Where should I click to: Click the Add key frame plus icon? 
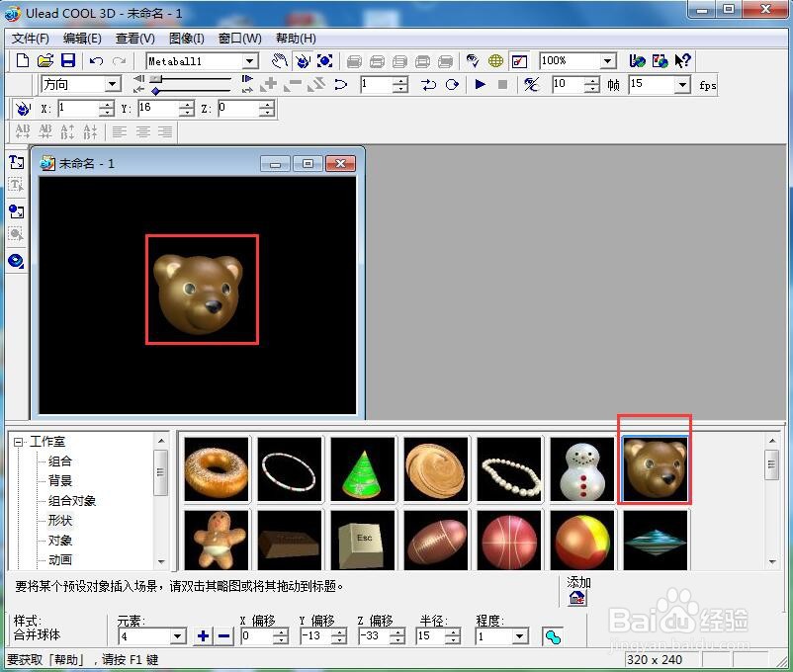(269, 84)
